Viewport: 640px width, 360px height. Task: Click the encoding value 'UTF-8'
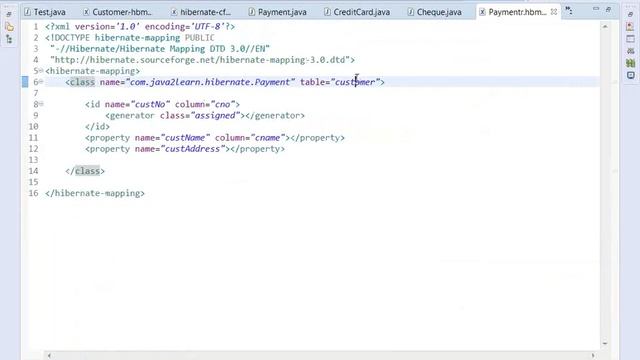208,27
